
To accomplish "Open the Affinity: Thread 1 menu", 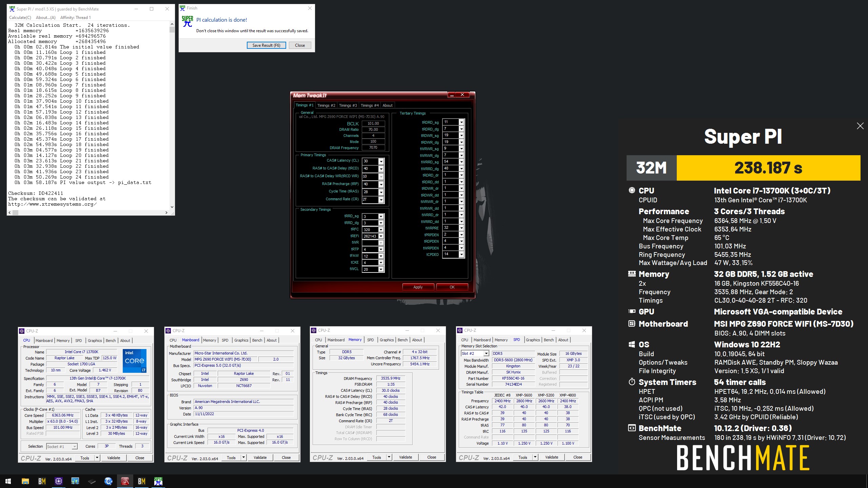I will point(75,18).
